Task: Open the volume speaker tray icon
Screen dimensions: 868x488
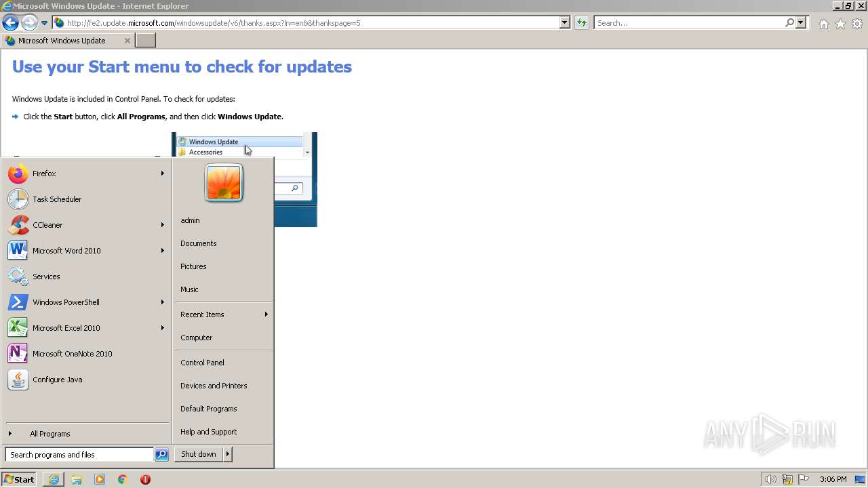Action: pos(770,479)
